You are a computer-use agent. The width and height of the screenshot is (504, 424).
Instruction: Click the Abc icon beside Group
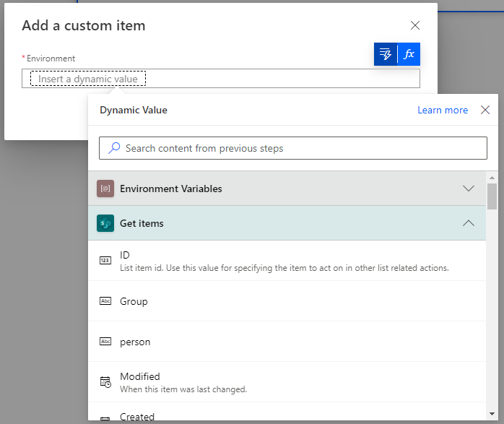(105, 301)
